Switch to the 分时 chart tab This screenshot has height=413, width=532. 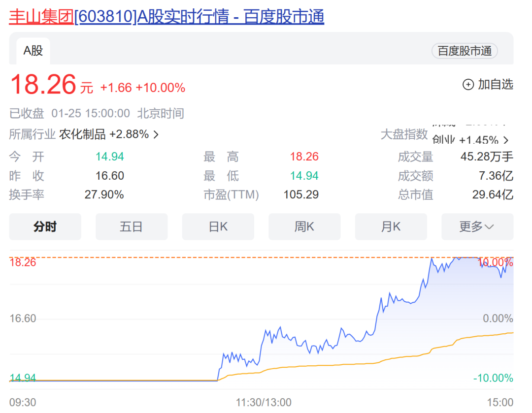[x=45, y=226]
